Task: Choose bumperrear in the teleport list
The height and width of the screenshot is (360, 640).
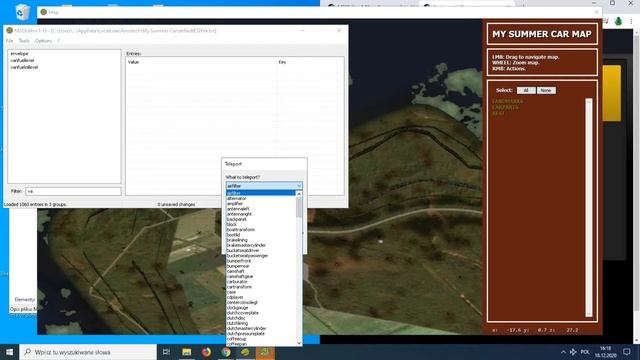Action: pyautogui.click(x=261, y=266)
